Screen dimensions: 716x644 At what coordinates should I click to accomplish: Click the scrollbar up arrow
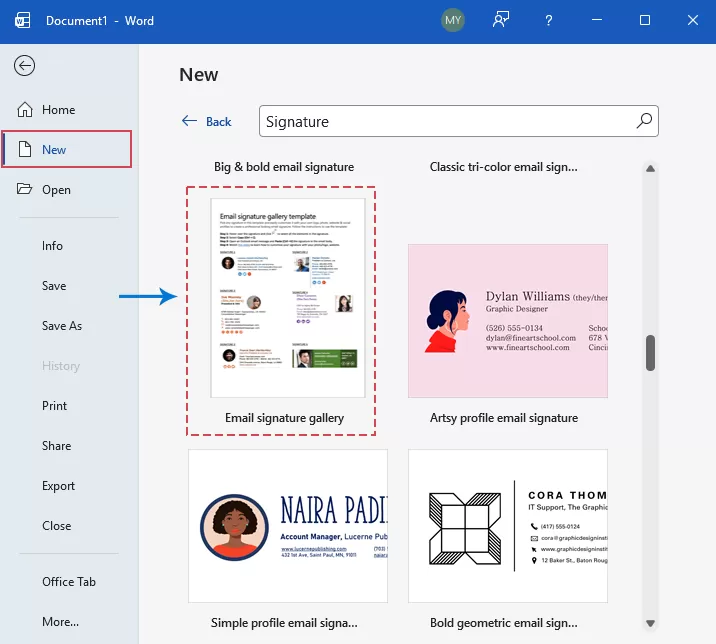(650, 169)
